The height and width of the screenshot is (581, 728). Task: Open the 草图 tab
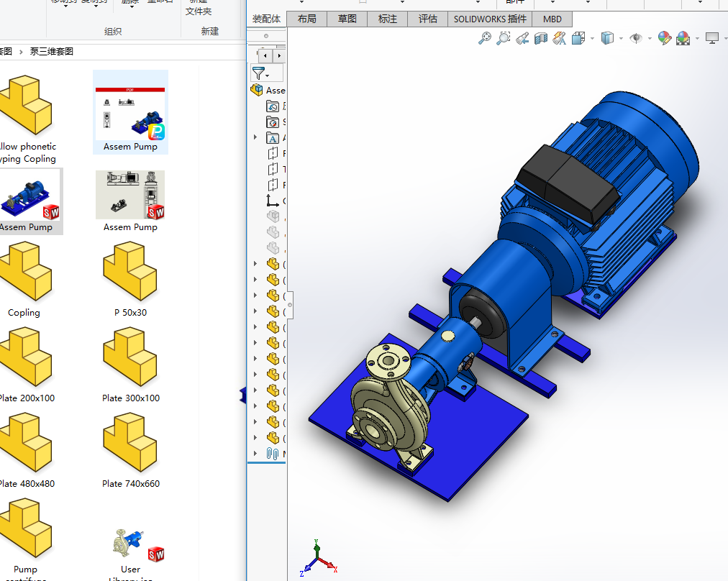347,19
